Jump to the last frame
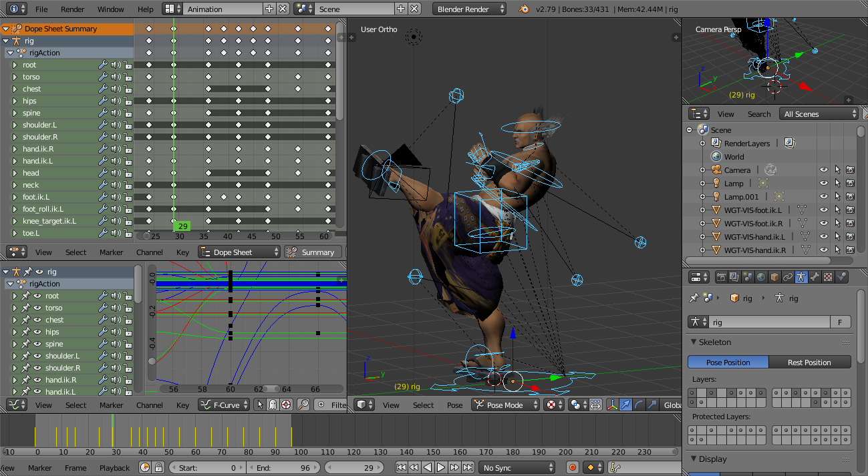The height and width of the screenshot is (476, 868). (x=468, y=468)
